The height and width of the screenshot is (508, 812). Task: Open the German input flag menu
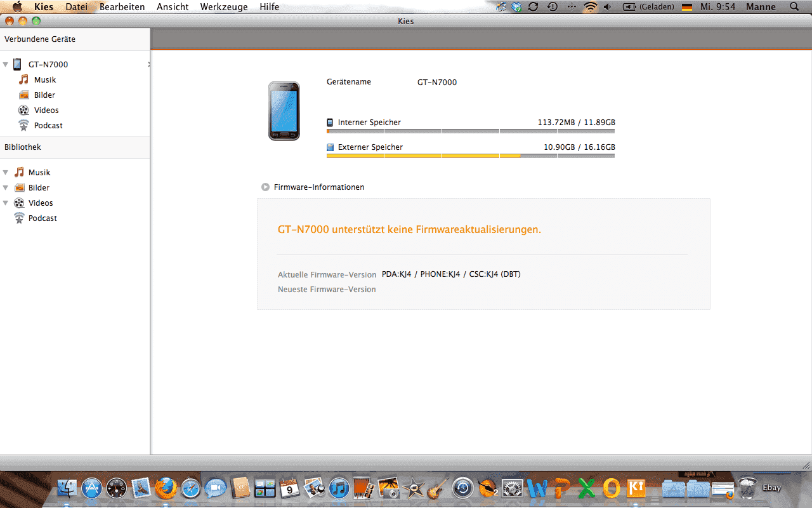(686, 7)
